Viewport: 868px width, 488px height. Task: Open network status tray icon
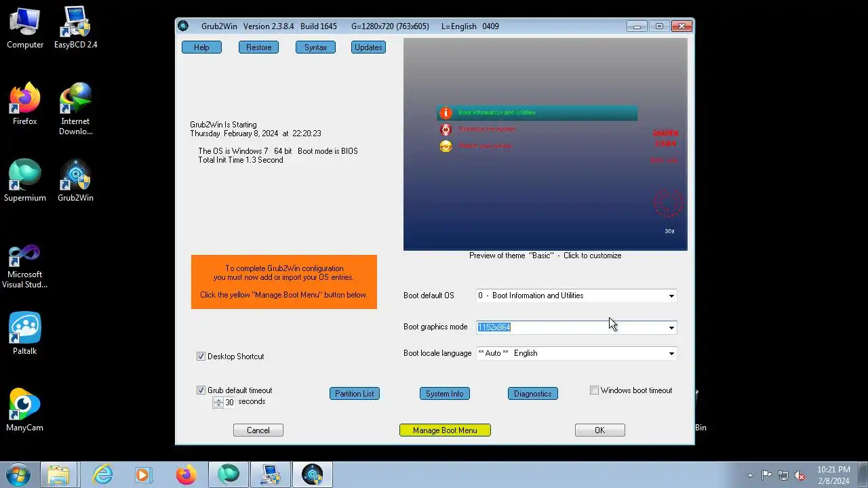point(783,475)
